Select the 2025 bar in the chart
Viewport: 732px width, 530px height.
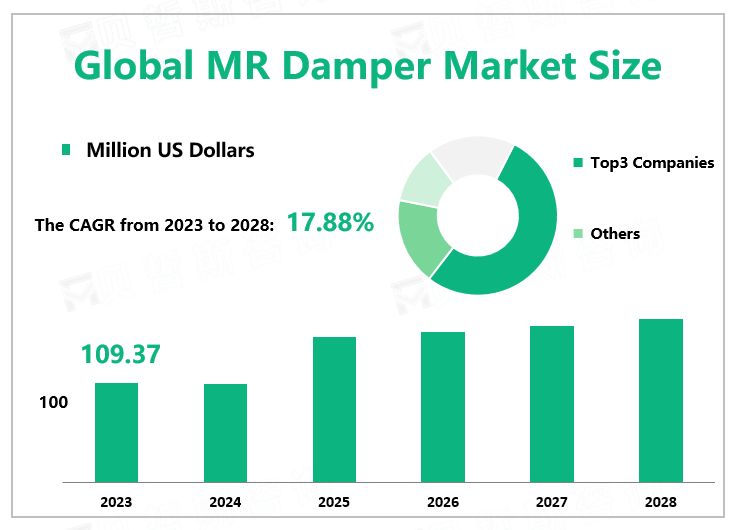pos(334,409)
